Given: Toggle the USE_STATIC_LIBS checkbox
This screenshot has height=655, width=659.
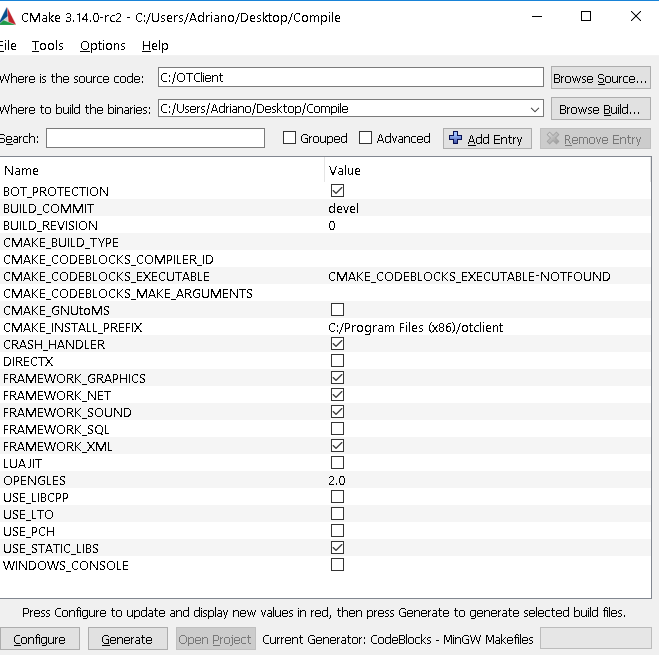Looking at the screenshot, I should pyautogui.click(x=337, y=547).
